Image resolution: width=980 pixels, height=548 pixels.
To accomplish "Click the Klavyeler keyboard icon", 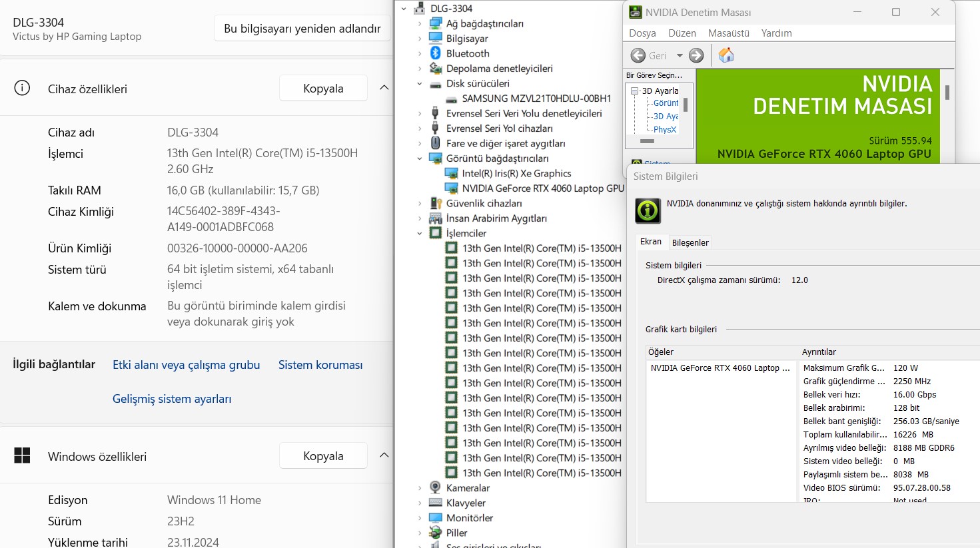I will pos(436,503).
